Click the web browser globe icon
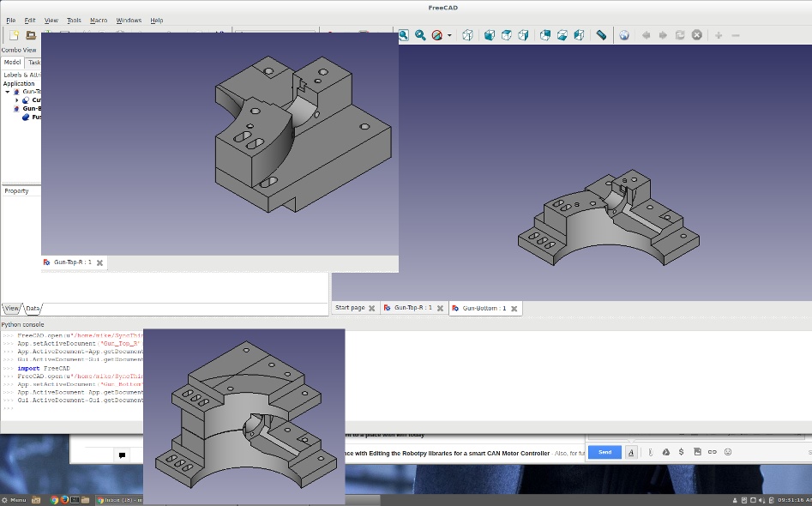 click(624, 35)
